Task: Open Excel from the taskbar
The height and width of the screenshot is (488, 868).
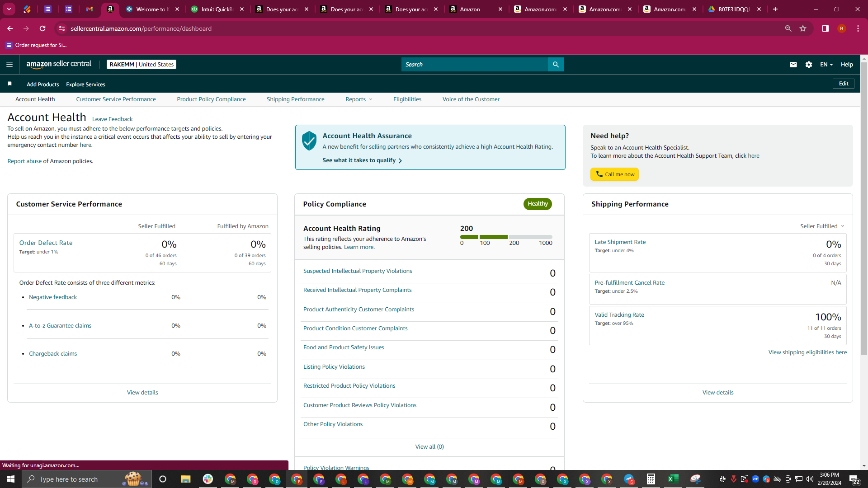Action: tap(673, 479)
